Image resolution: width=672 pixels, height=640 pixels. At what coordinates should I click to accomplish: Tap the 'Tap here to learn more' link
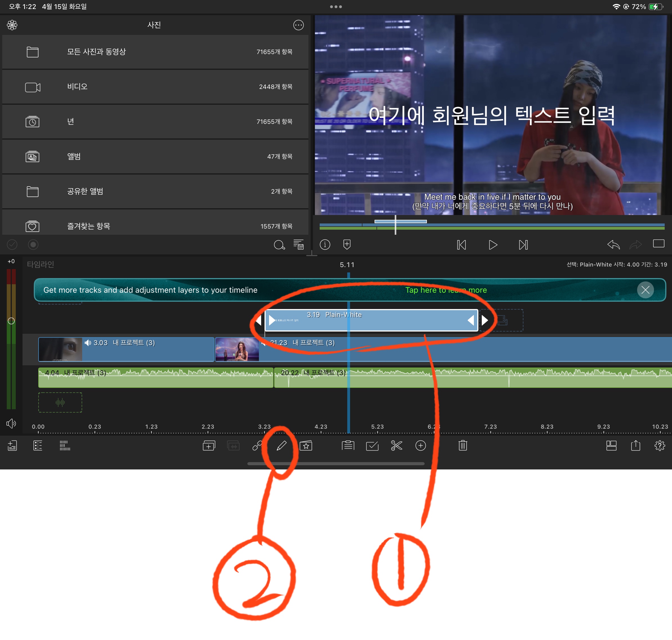[x=446, y=290]
